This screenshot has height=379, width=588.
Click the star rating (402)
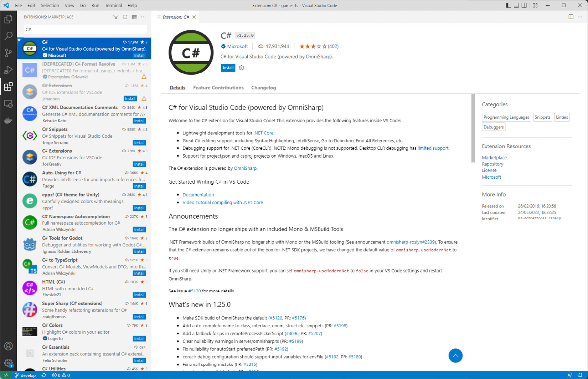coord(319,46)
